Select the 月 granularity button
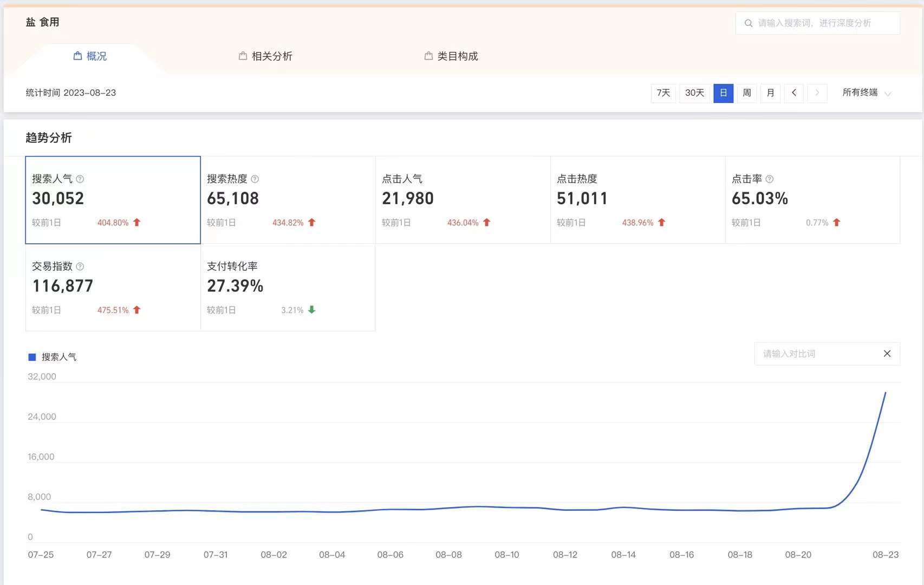Screen dimensions: 924x585 pyautogui.click(x=771, y=93)
